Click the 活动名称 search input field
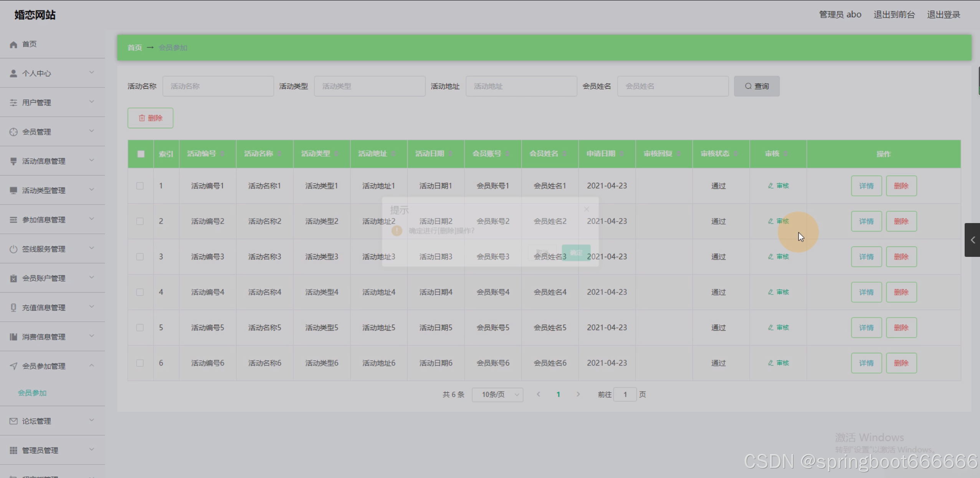This screenshot has height=478, width=980. (218, 86)
